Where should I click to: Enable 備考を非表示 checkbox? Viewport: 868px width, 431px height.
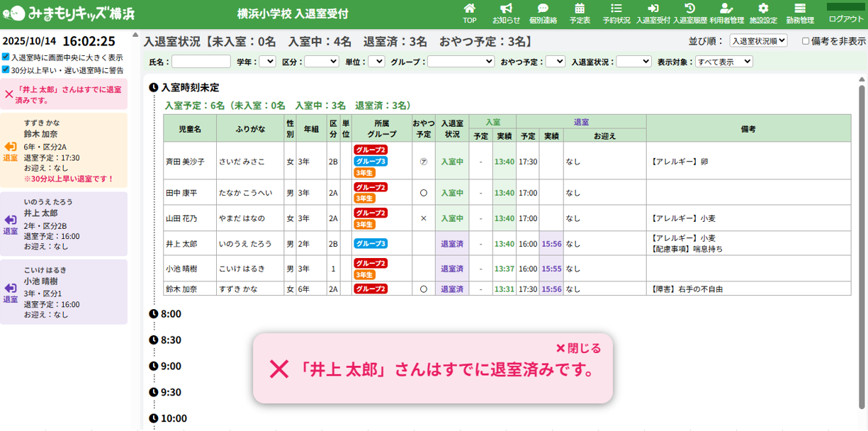click(x=806, y=41)
